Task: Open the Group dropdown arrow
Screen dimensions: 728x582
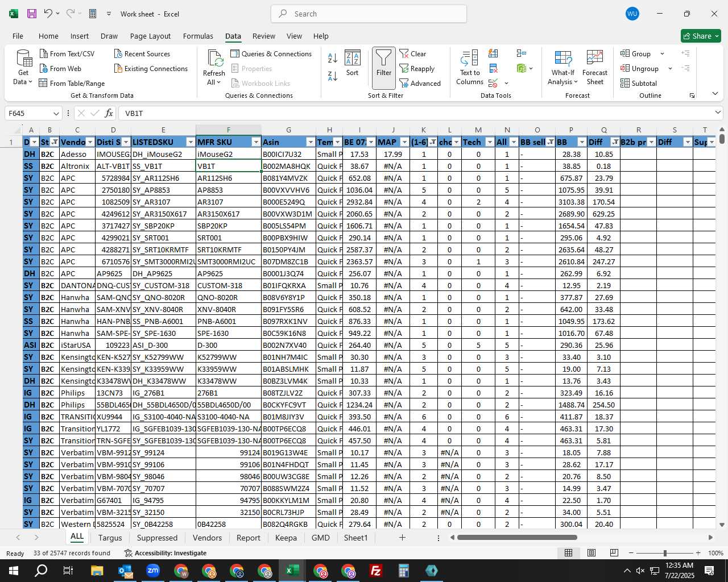Action: pos(662,53)
